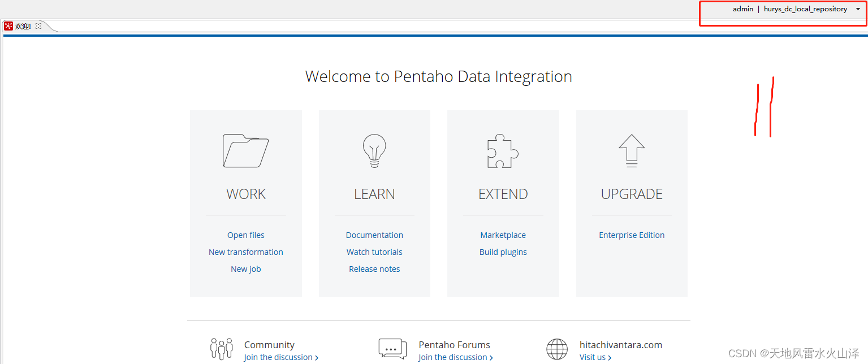Open the Documentation link
The width and height of the screenshot is (868, 364).
(374, 235)
